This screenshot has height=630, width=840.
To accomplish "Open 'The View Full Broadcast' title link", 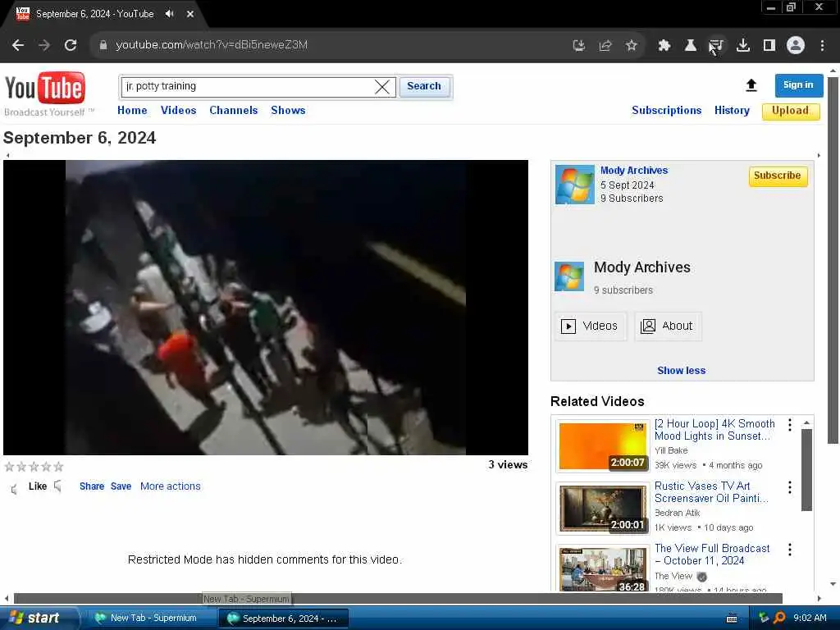I will pos(712,555).
